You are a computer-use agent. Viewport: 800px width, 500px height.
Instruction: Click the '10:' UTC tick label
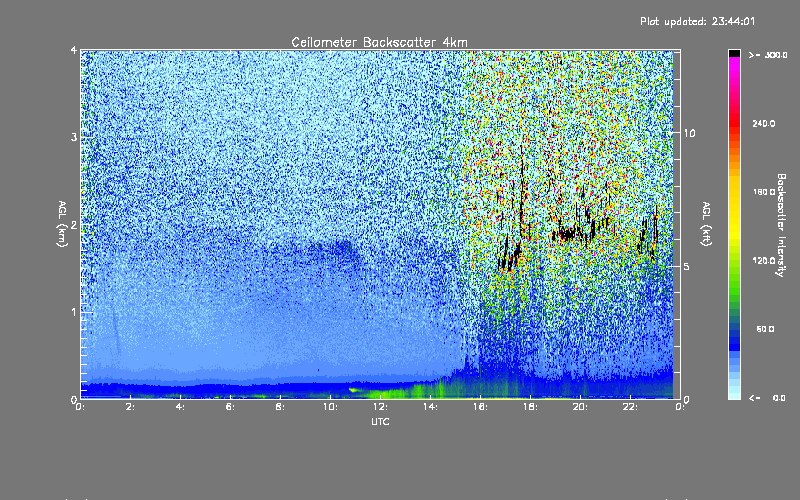[330, 407]
